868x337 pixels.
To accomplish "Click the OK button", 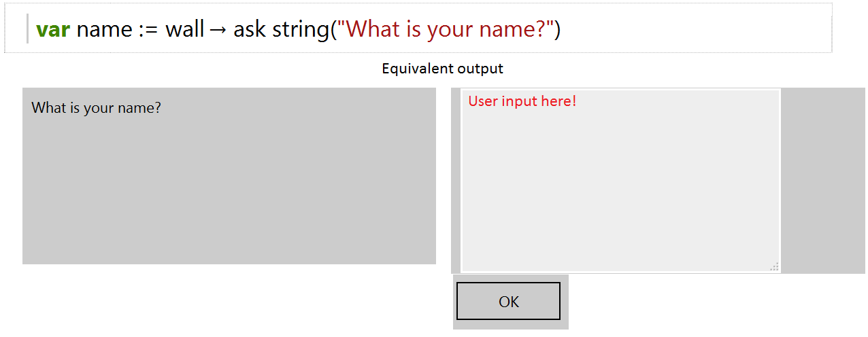I will pos(508,301).
